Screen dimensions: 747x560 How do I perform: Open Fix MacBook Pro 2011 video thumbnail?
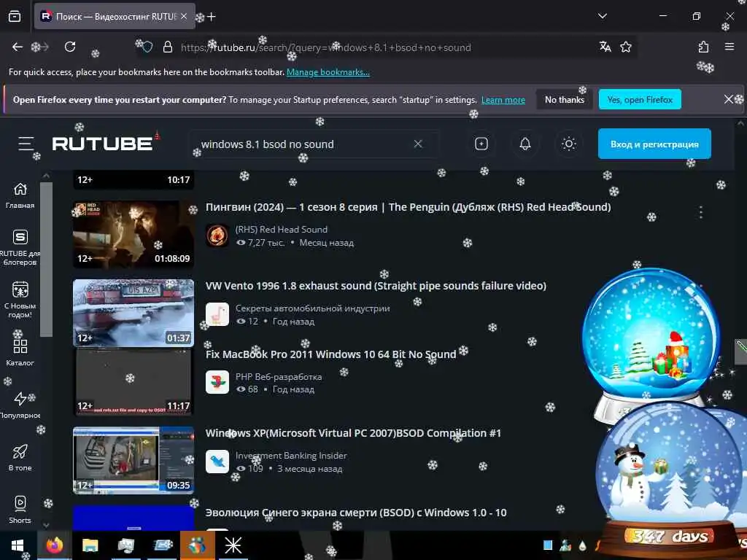pos(133,381)
